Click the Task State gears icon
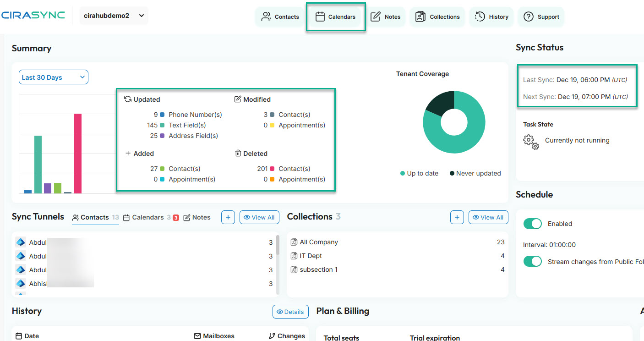Screen dimensions: 644x341 coord(531,142)
